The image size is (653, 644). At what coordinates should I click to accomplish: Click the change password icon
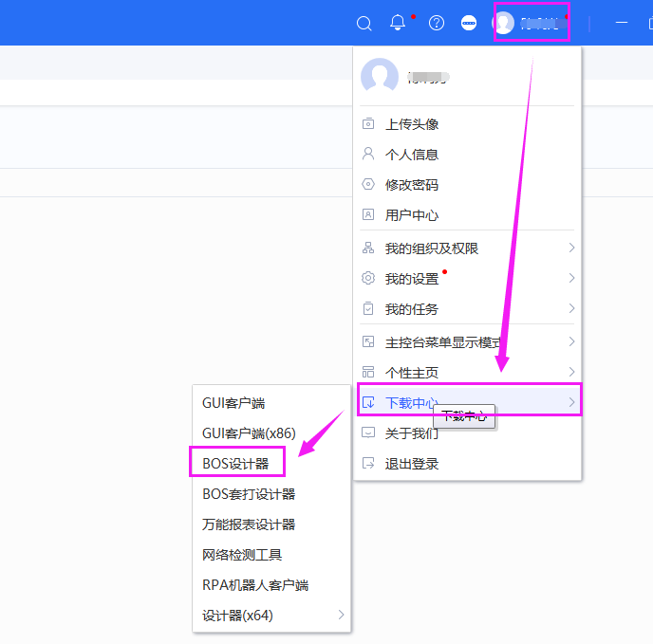368,185
